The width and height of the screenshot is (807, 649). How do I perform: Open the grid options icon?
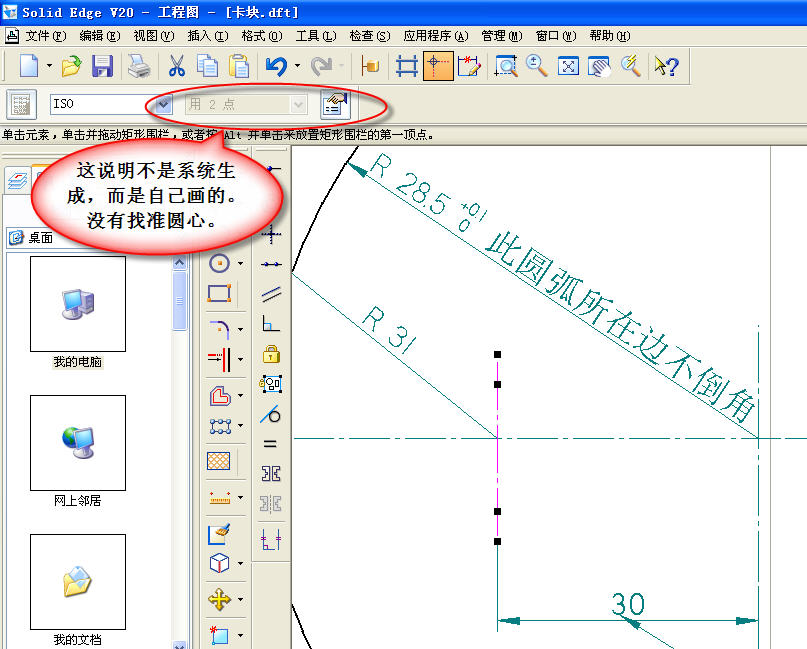pyautogui.click(x=407, y=66)
